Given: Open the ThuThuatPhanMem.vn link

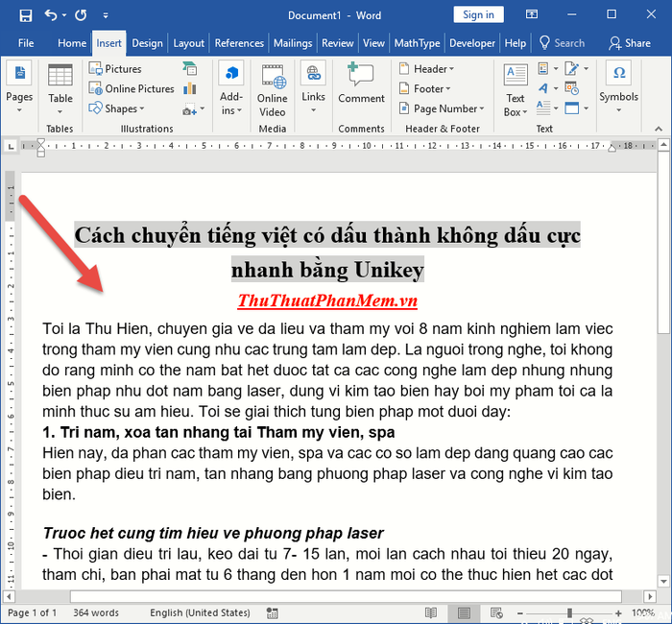Looking at the screenshot, I should pos(327,300).
